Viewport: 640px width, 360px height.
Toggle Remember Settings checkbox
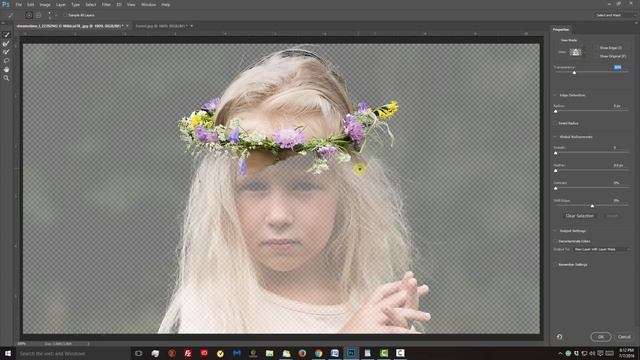pos(556,264)
